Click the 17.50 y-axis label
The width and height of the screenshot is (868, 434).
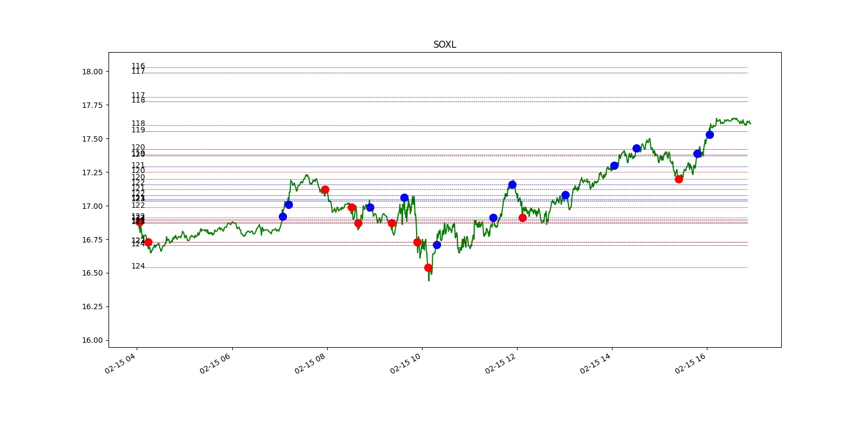(x=92, y=139)
